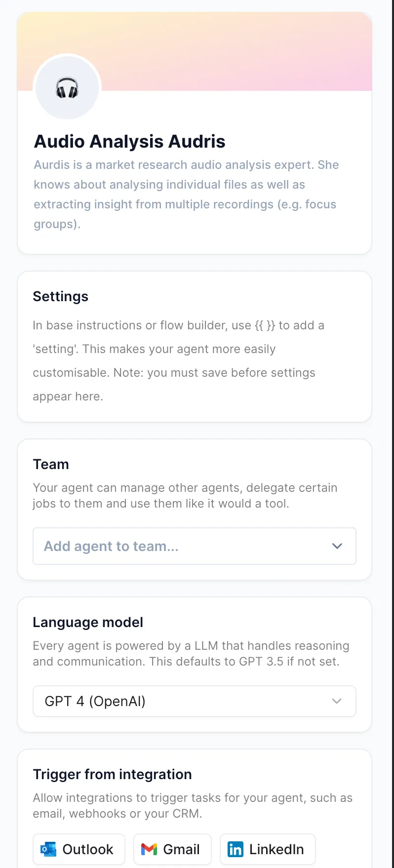The height and width of the screenshot is (868, 394).
Task: Click the Outlook logo icon
Action: 48,849
